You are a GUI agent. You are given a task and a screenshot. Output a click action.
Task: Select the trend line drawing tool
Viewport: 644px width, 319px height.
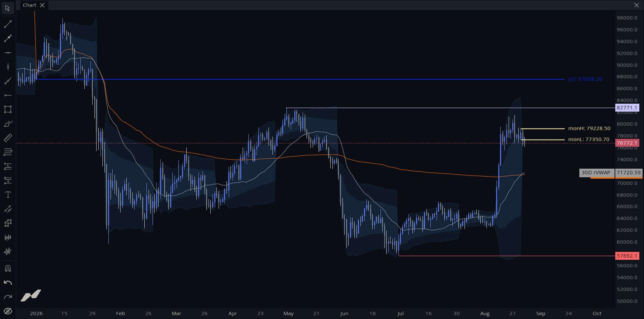(8, 24)
